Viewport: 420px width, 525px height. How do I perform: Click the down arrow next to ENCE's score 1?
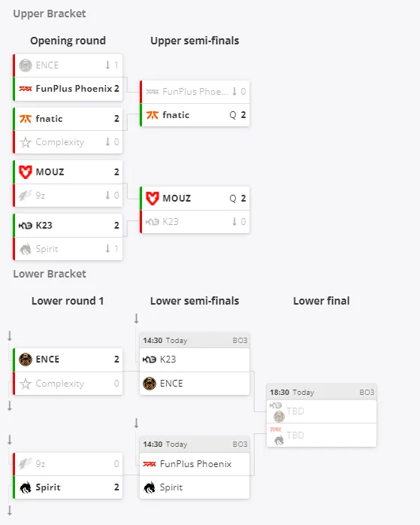click(107, 65)
